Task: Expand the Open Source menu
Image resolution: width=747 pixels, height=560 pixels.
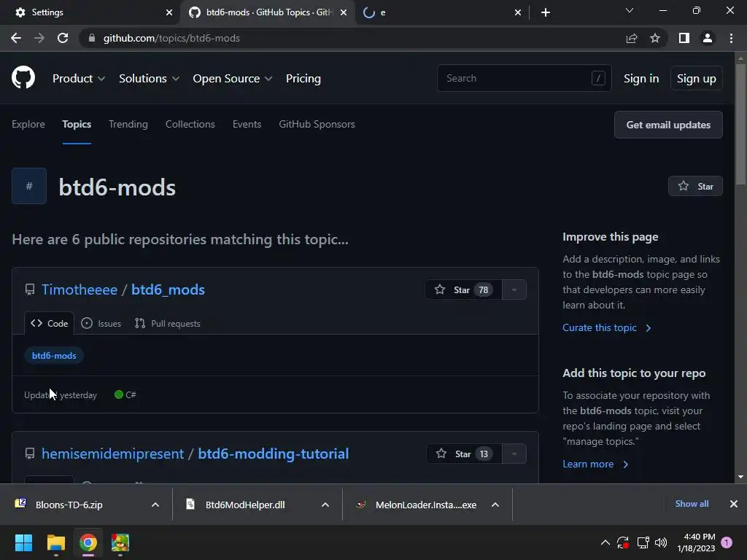Action: click(x=233, y=79)
